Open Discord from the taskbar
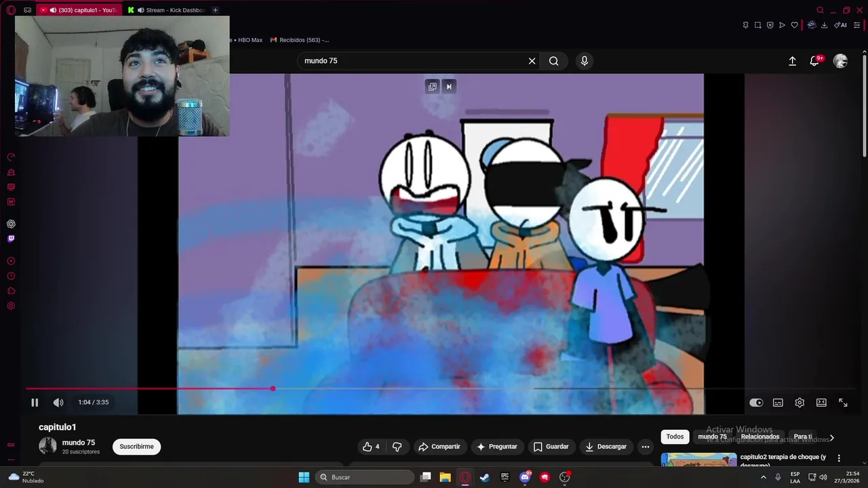Viewport: 868px width, 488px height. (x=525, y=477)
